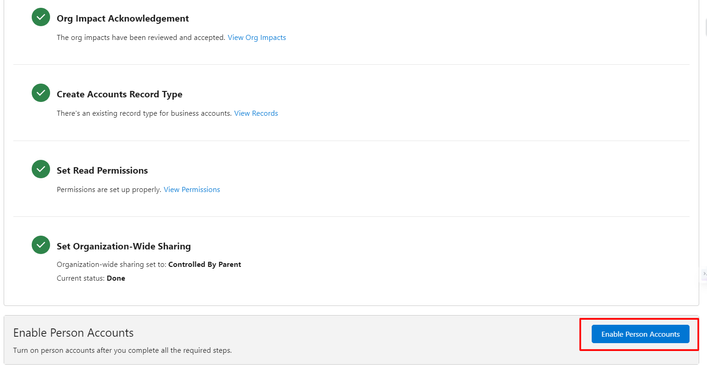The height and width of the screenshot is (367, 707).
Task: Select the Set Organization-Wide Sharing heading
Action: pyautogui.click(x=124, y=246)
